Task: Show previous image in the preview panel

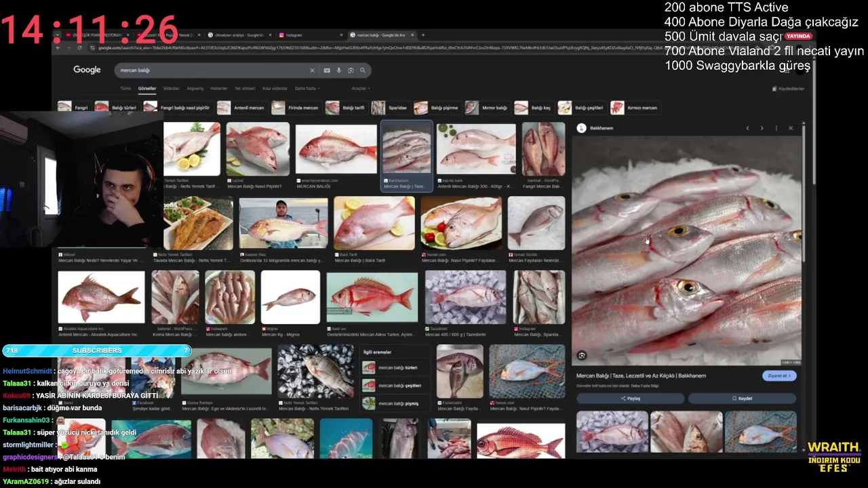Action: pyautogui.click(x=747, y=128)
